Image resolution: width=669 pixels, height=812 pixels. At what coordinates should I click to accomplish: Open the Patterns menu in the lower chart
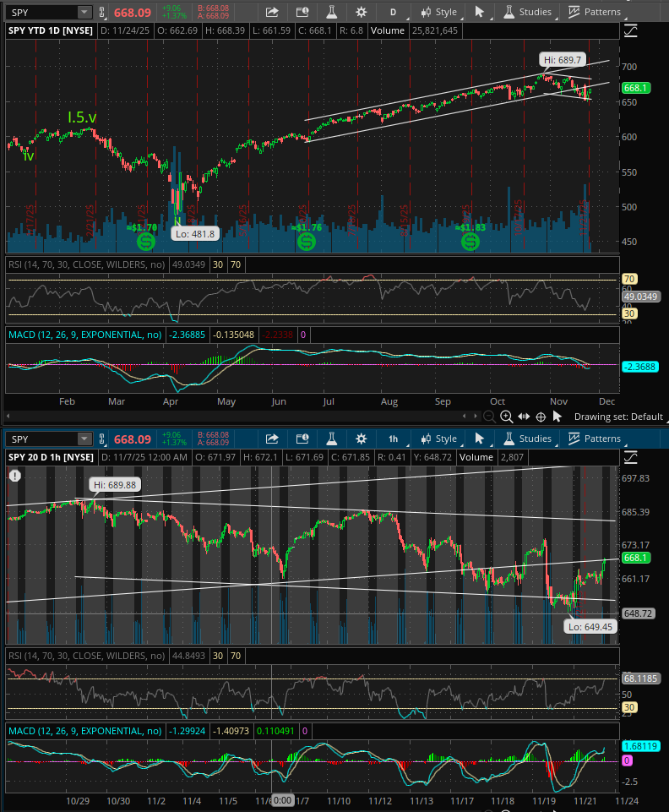(595, 439)
